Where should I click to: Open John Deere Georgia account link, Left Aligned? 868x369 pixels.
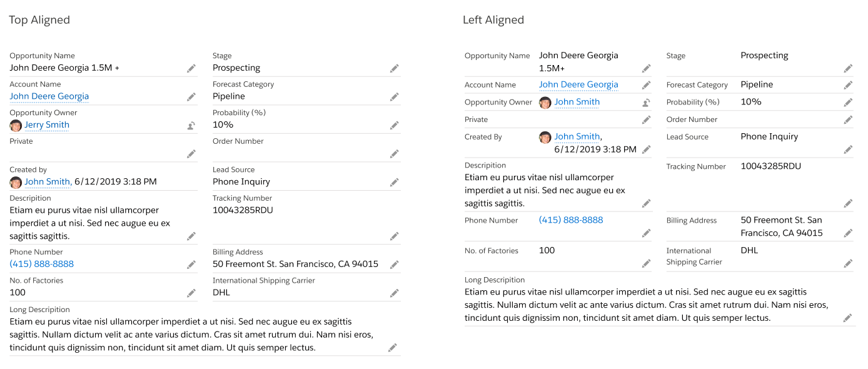point(578,84)
